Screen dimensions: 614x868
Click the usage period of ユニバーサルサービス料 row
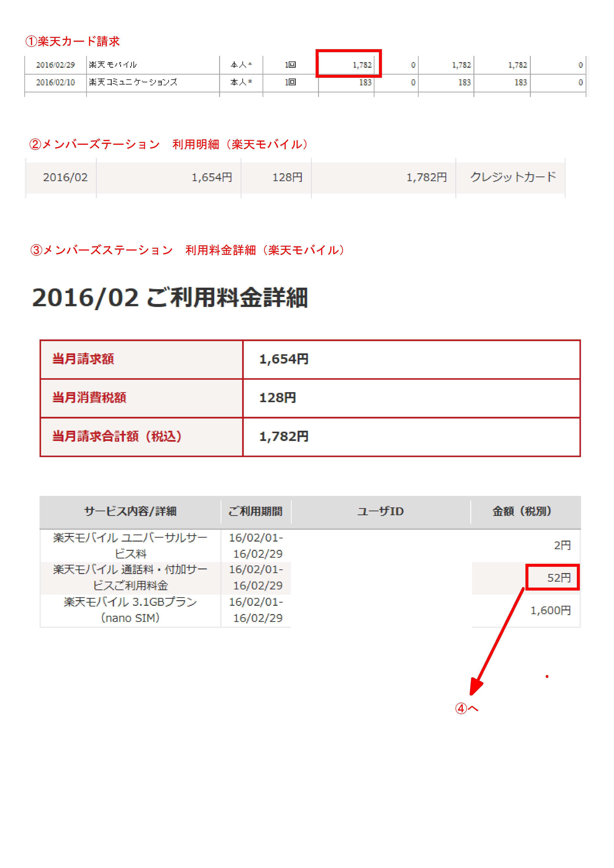256,546
